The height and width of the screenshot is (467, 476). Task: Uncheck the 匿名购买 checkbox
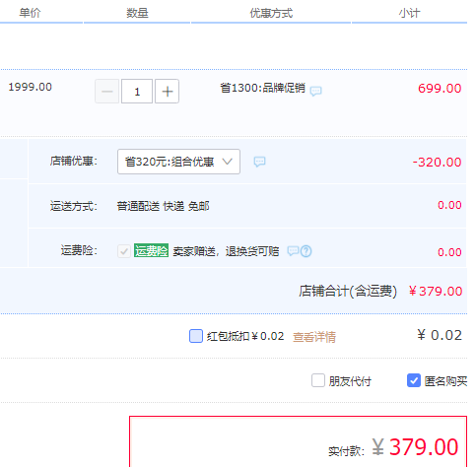(414, 380)
